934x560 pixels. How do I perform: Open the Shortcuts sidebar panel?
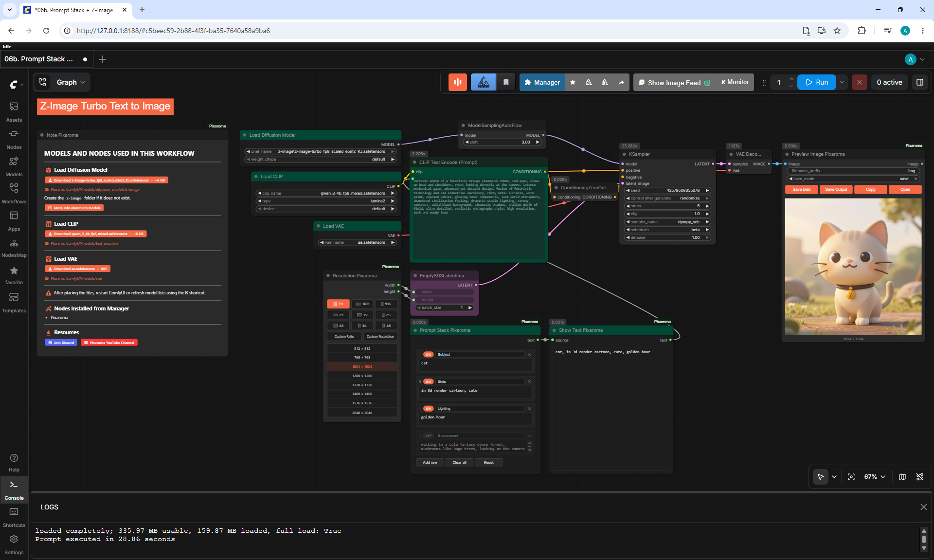pyautogui.click(x=14, y=517)
